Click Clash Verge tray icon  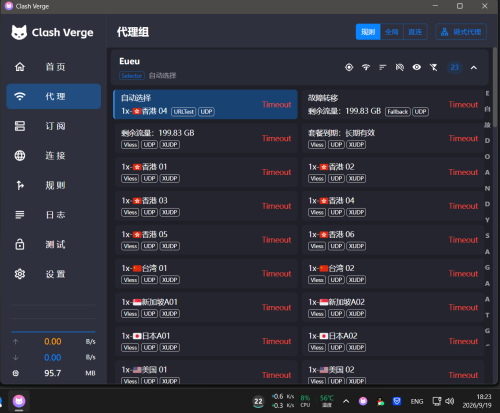point(363,401)
